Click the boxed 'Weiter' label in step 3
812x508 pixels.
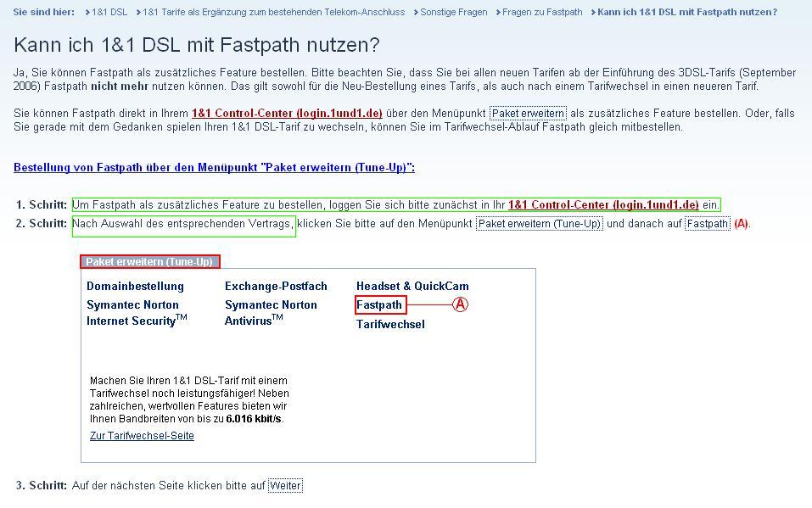[285, 486]
